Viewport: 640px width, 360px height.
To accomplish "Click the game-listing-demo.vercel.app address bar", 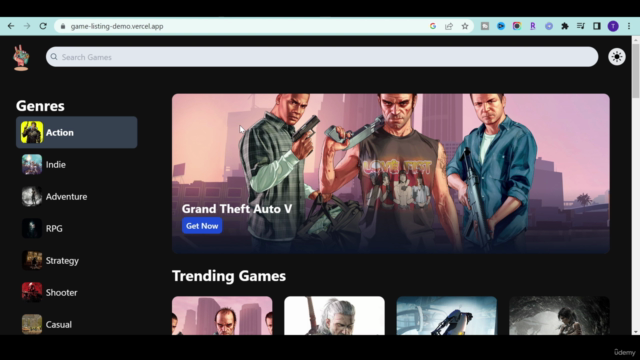I will click(241, 26).
